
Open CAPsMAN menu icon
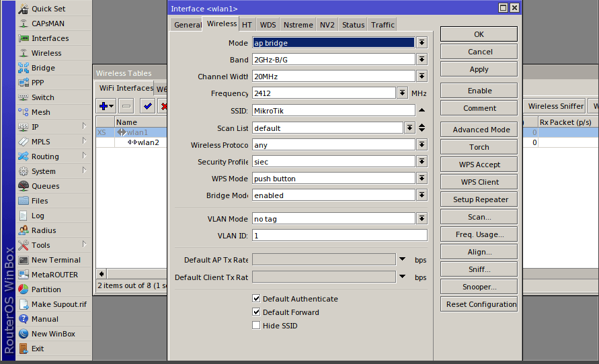point(24,24)
